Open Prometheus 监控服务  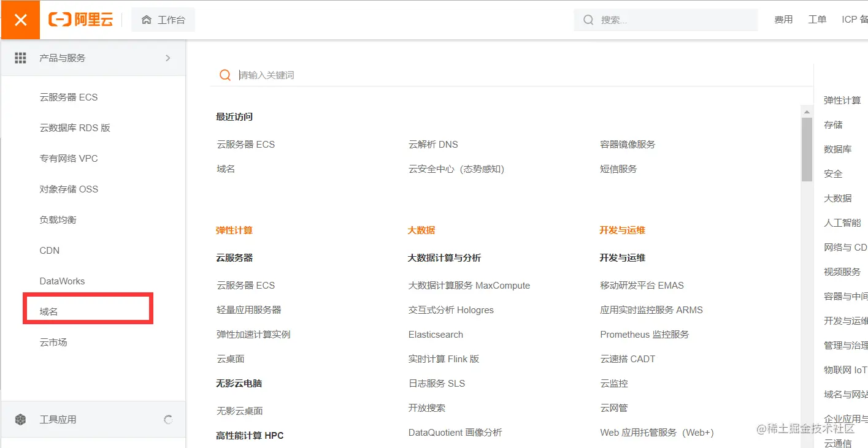coord(645,334)
